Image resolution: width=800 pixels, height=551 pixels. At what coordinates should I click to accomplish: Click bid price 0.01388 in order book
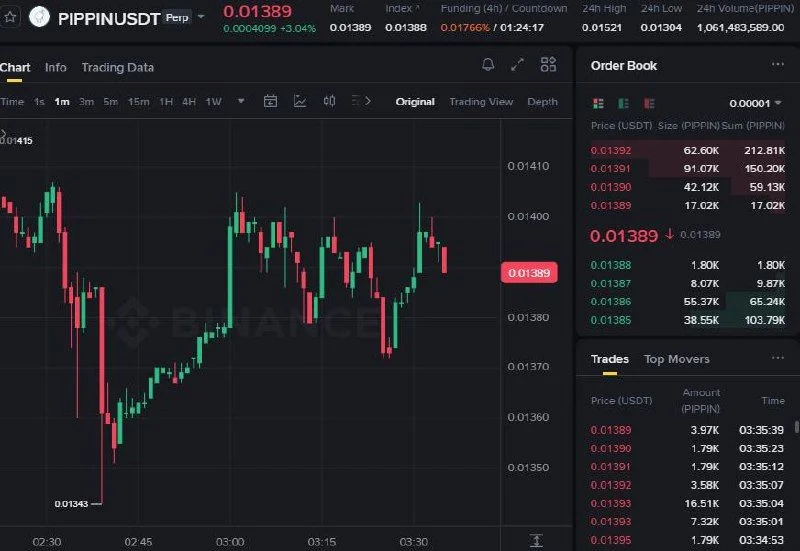point(611,265)
